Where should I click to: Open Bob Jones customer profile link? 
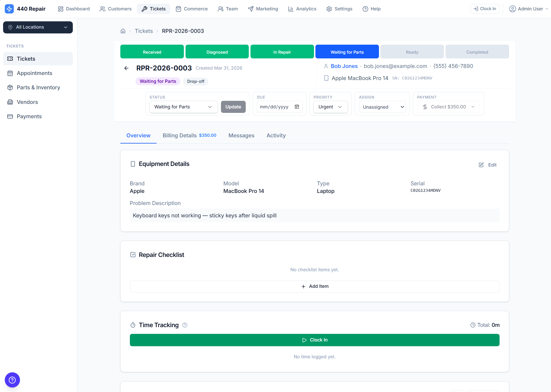tap(344, 66)
